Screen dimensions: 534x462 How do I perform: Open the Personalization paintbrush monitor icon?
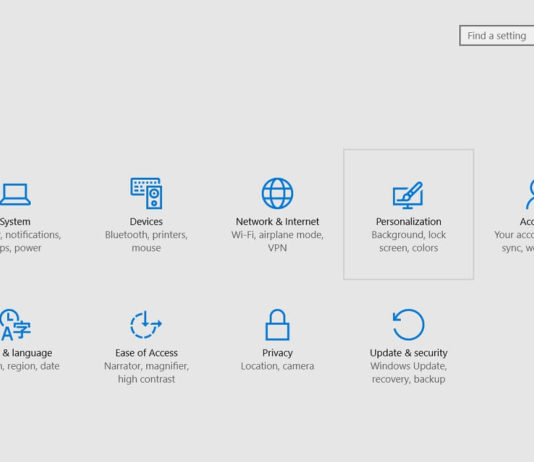tap(408, 195)
